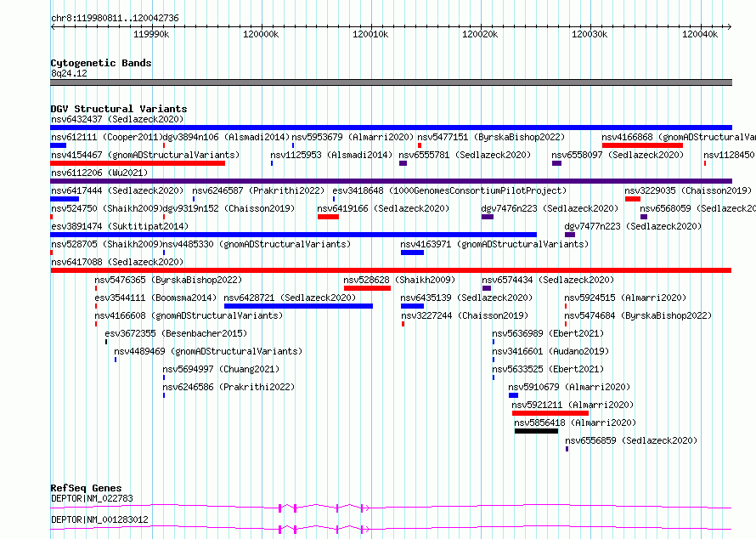This screenshot has width=756, height=539.
Task: Click the 120030k ruler position
Action: (x=590, y=34)
